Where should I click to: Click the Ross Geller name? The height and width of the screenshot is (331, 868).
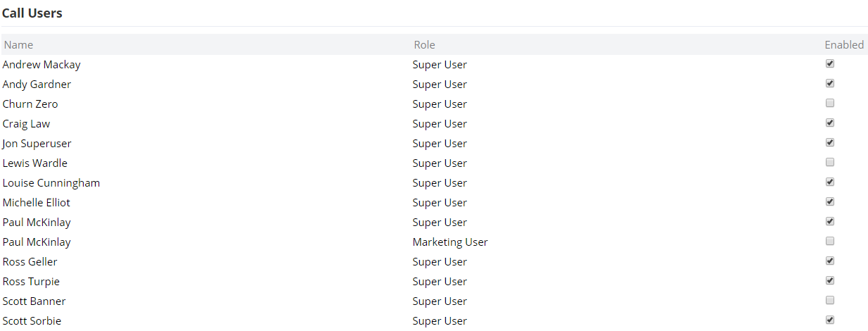click(30, 262)
